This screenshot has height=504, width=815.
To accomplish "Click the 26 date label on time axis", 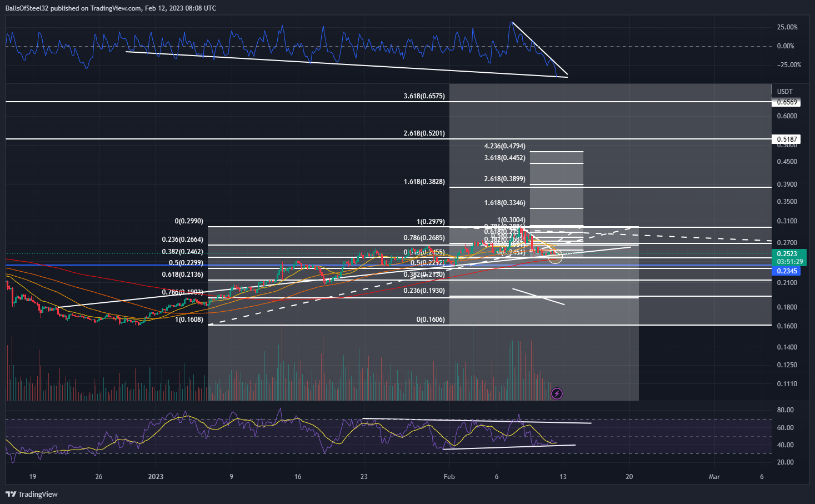I will pyautogui.click(x=99, y=477).
